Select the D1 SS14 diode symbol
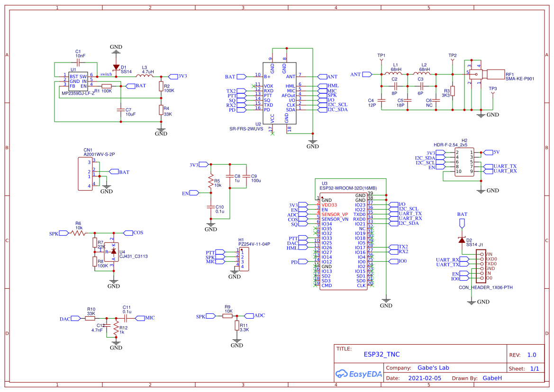Image resolution: width=554 pixels, height=392 pixels. coord(116,68)
